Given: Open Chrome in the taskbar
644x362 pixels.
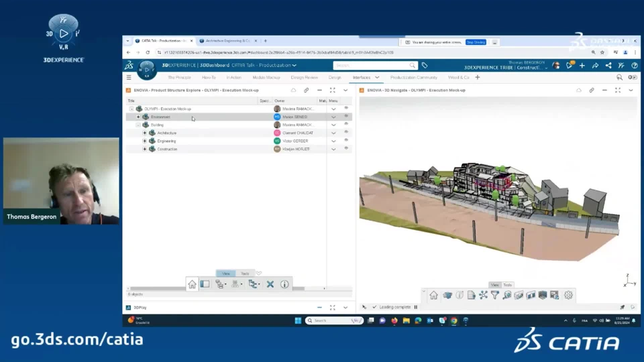Looking at the screenshot, I should click(x=454, y=320).
